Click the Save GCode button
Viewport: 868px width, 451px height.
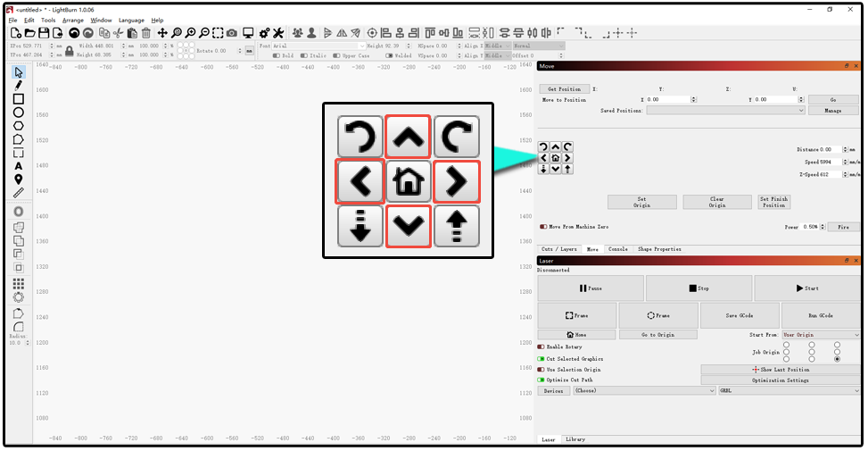[740, 316]
